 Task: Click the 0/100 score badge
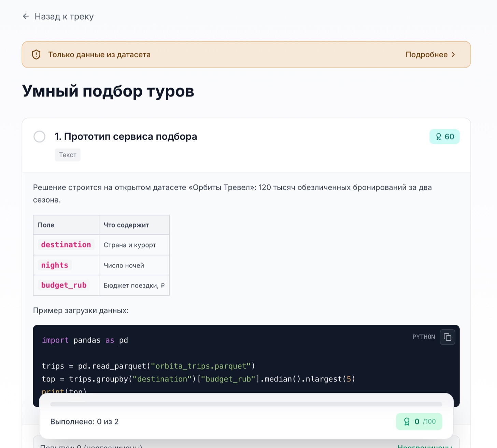point(419,422)
